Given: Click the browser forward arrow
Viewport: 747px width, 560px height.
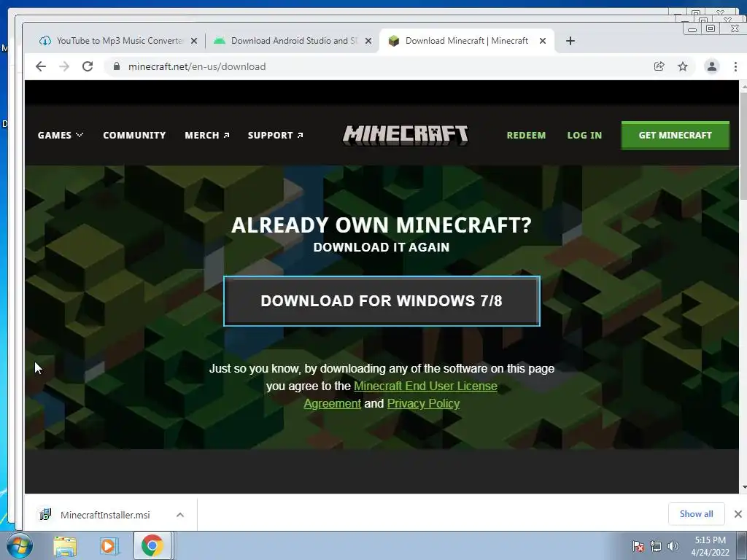Looking at the screenshot, I should click(x=64, y=66).
